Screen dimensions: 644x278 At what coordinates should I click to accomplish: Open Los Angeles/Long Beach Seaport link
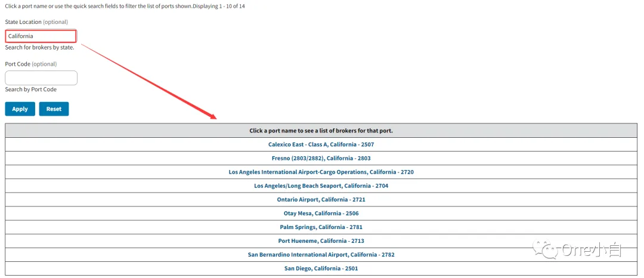(321, 186)
